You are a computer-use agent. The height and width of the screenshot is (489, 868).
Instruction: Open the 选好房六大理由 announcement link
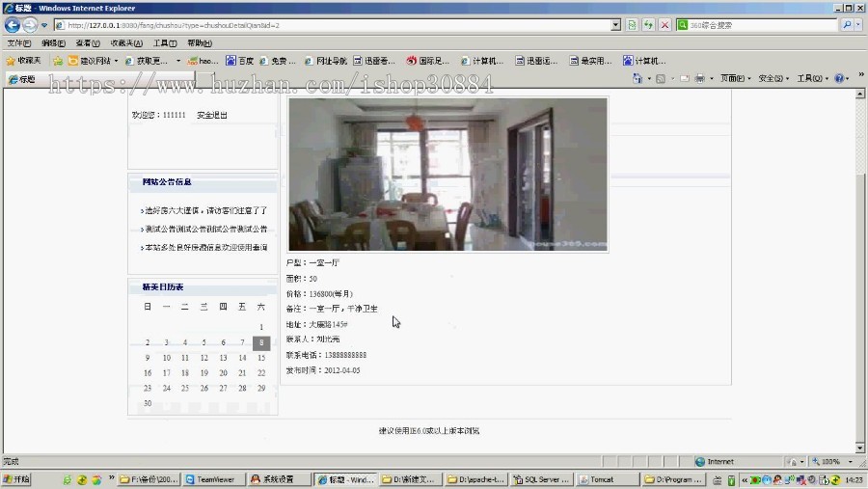pos(206,211)
